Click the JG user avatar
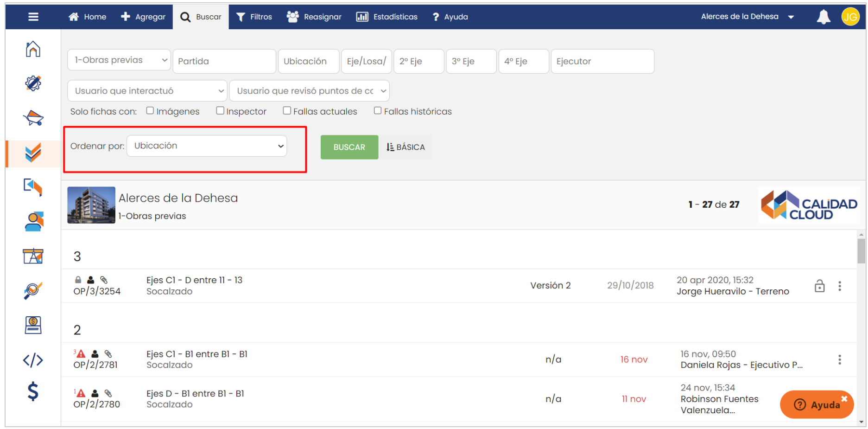This screenshot has height=429, width=868. (850, 17)
